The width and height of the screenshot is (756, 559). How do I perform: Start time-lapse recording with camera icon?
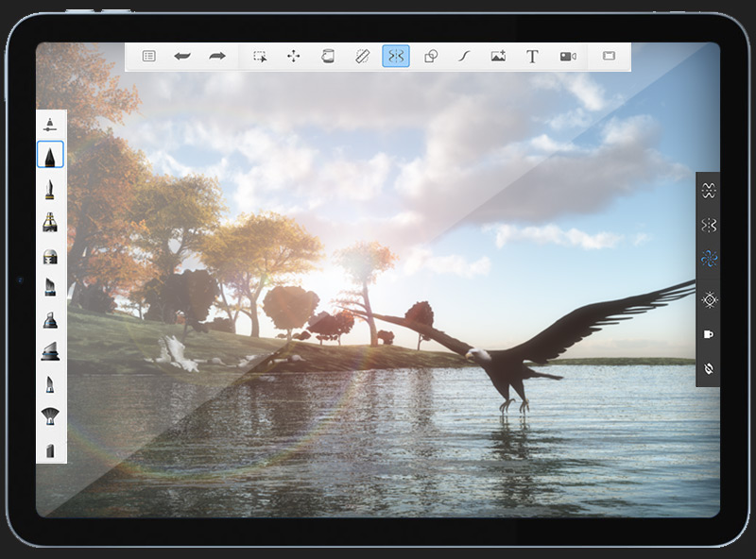click(567, 57)
